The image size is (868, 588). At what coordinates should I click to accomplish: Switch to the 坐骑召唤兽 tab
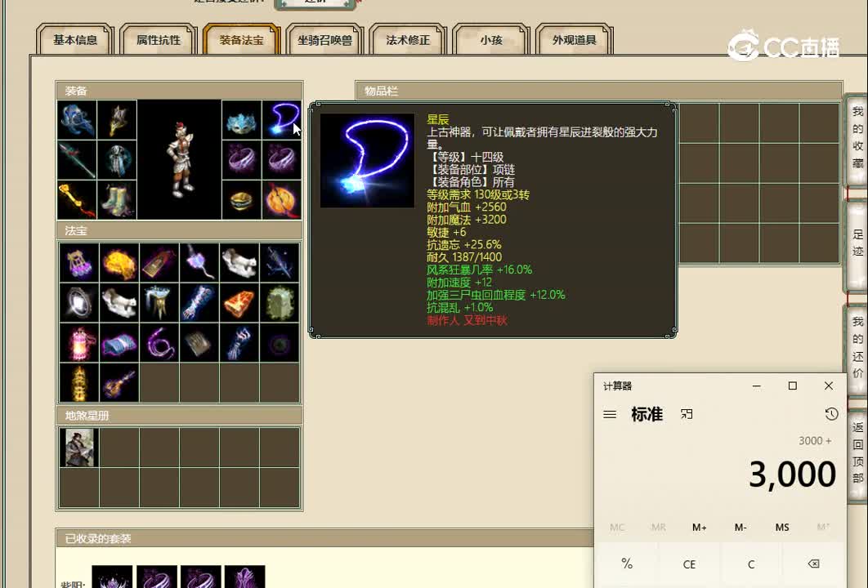tap(324, 40)
